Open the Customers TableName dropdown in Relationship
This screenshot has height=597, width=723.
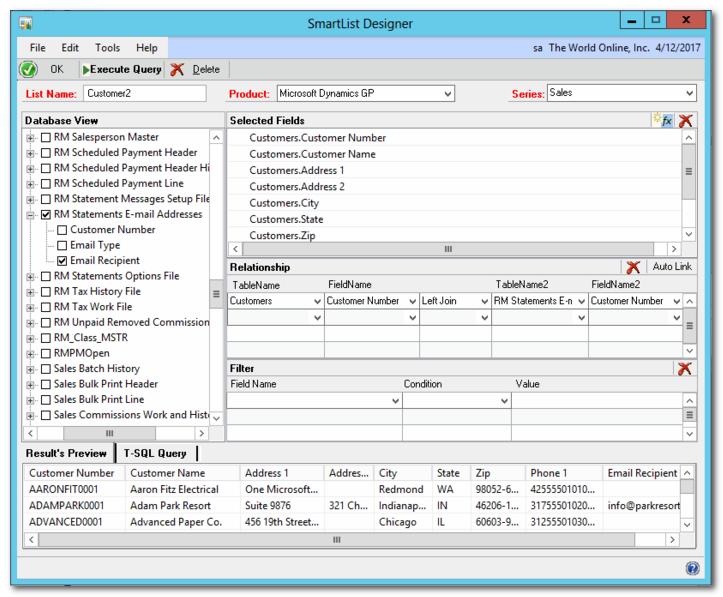[x=317, y=301]
